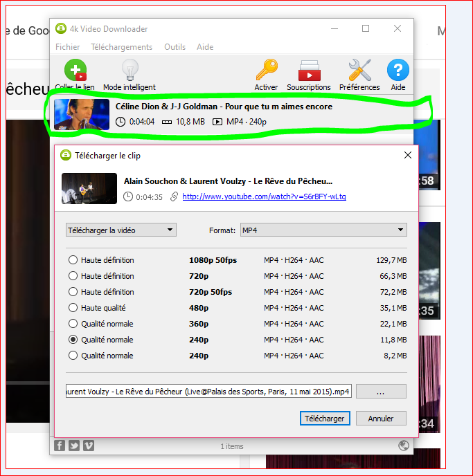This screenshot has width=473, height=476.
Task: Open Vimeo icon in status bar
Action: (89, 446)
